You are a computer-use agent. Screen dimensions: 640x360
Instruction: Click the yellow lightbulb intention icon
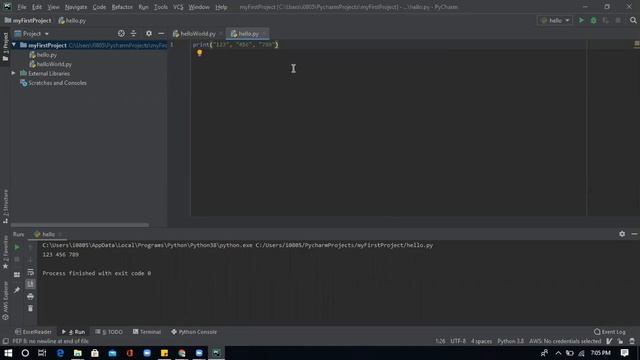pos(200,53)
